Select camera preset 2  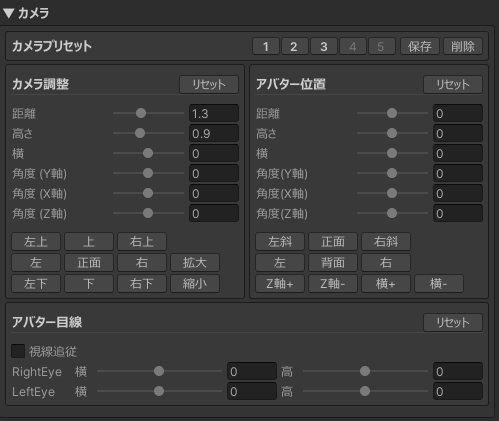pos(295,46)
